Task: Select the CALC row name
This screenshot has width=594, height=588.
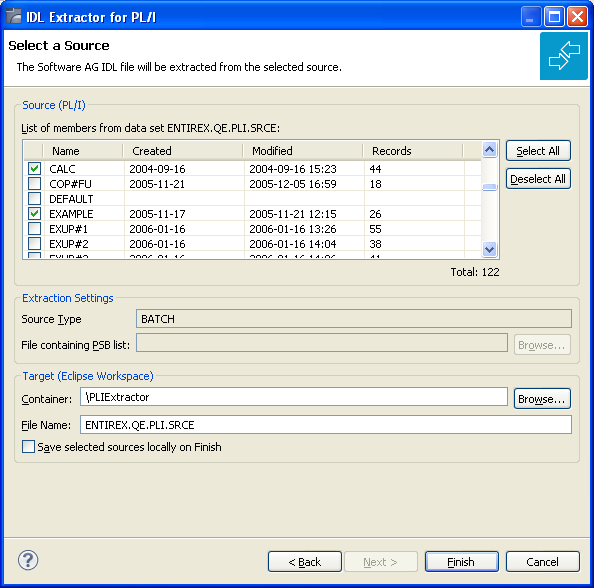Action: pos(62,169)
